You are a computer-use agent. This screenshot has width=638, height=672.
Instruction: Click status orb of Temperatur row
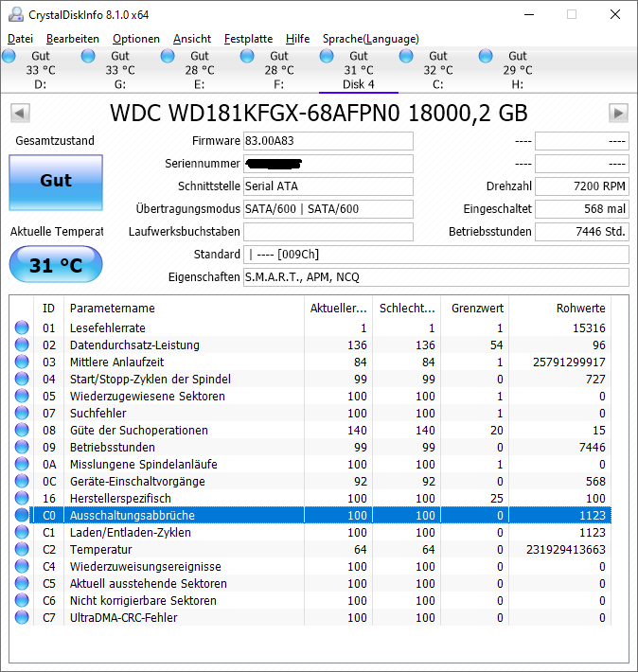pos(22,549)
